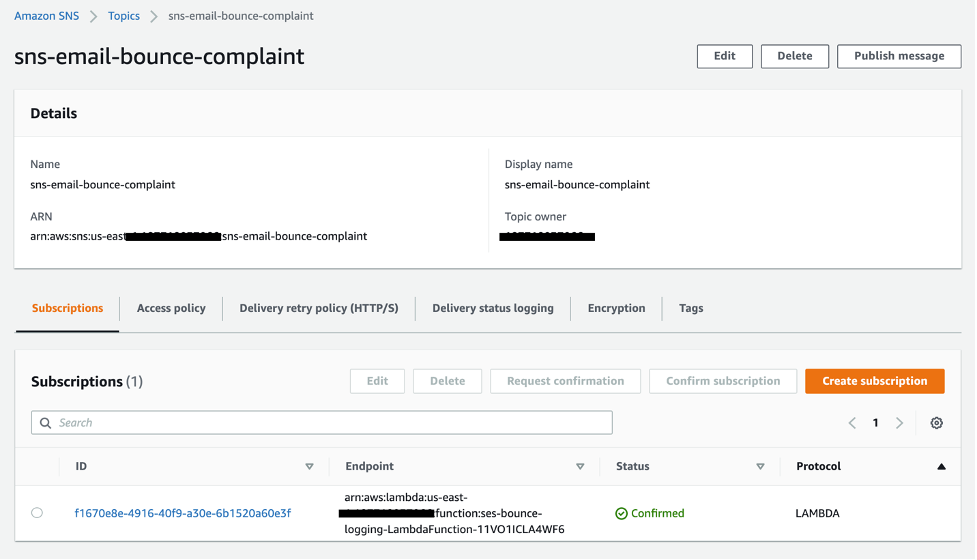Click the Status column header
This screenshot has height=560, width=977.
(632, 467)
